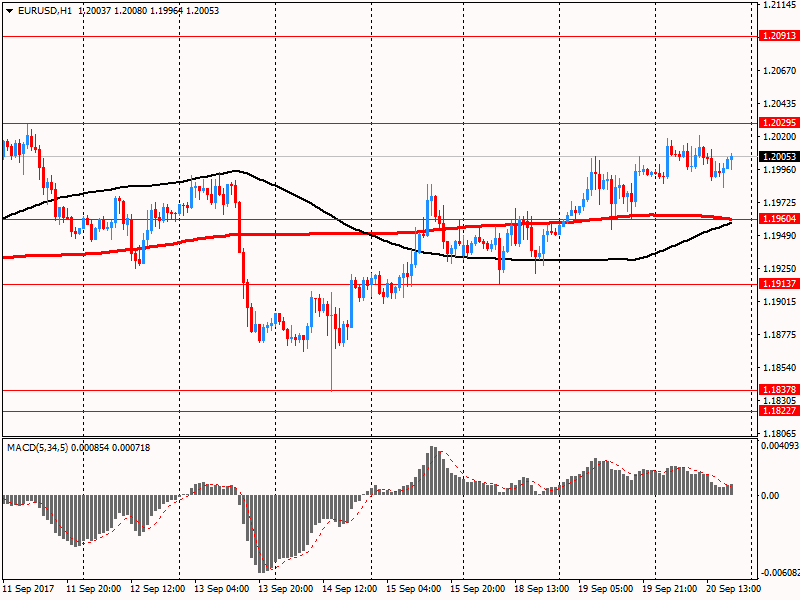Click the 1.19490 price scale value
Image resolution: width=800 pixels, height=600 pixels.
pos(780,236)
